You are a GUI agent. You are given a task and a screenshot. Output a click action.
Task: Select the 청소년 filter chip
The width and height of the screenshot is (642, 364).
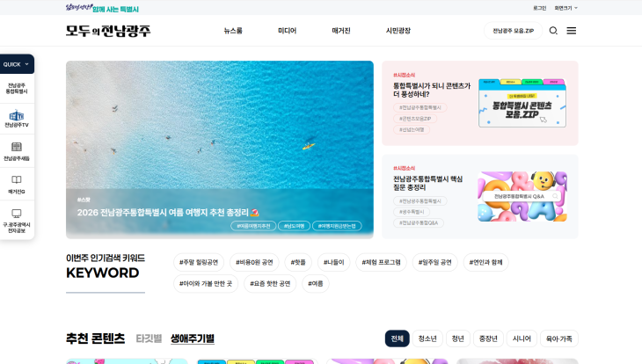(427, 339)
